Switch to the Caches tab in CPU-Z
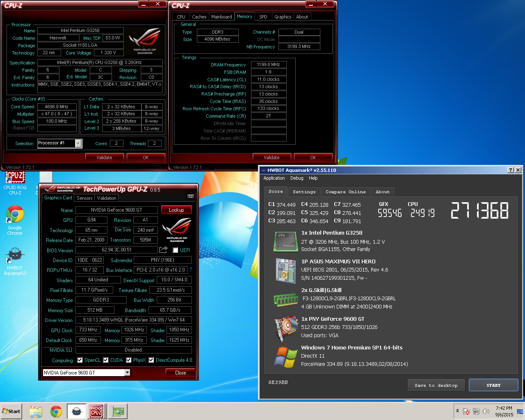The height and width of the screenshot is (420, 525). click(199, 17)
